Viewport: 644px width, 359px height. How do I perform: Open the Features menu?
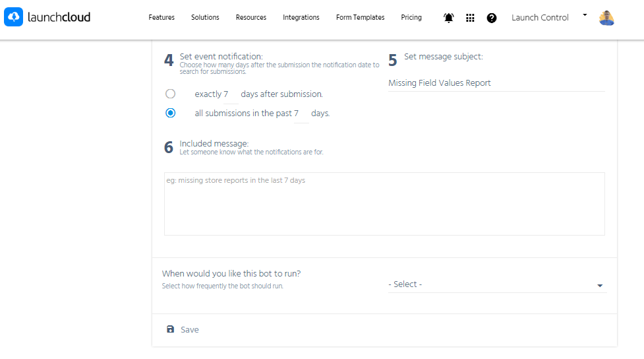click(161, 18)
